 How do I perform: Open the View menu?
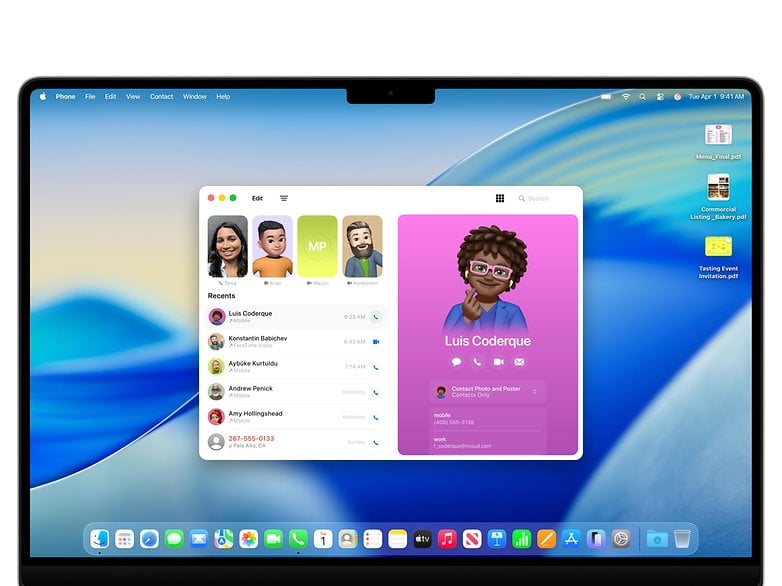pyautogui.click(x=133, y=96)
